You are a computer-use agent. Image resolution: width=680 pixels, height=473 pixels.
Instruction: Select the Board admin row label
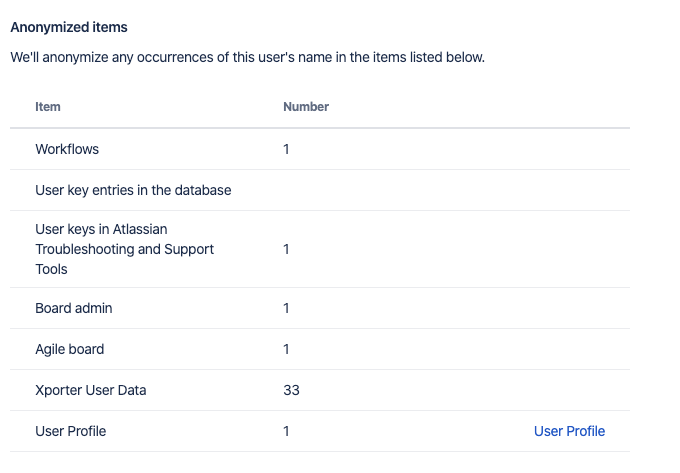[73, 308]
